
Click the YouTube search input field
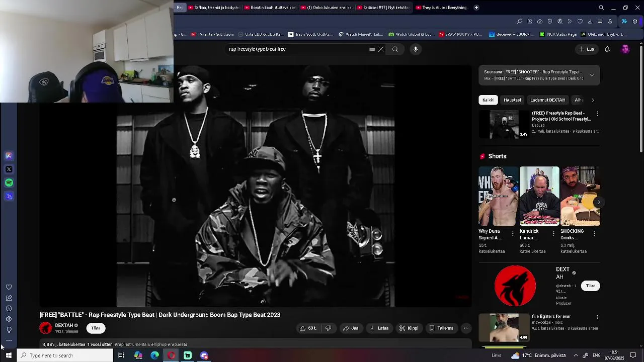298,49
